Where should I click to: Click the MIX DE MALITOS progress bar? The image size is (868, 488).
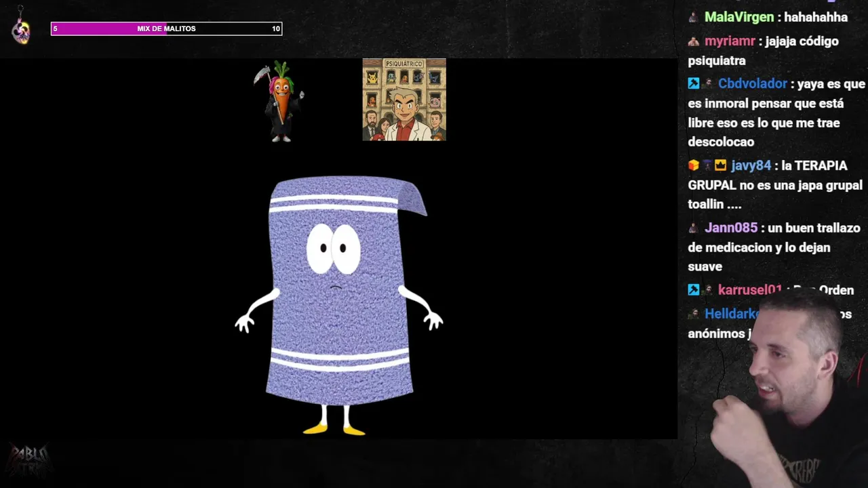(x=166, y=28)
